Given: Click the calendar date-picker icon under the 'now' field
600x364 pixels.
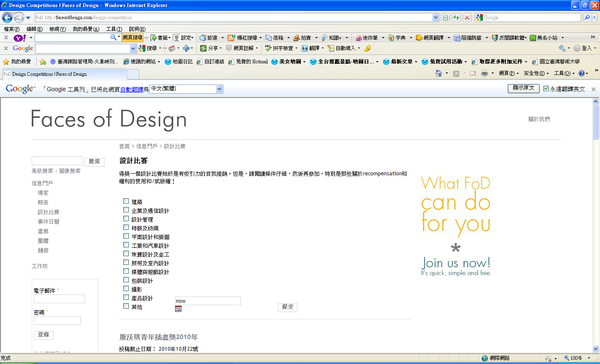Looking at the screenshot, I should (178, 309).
